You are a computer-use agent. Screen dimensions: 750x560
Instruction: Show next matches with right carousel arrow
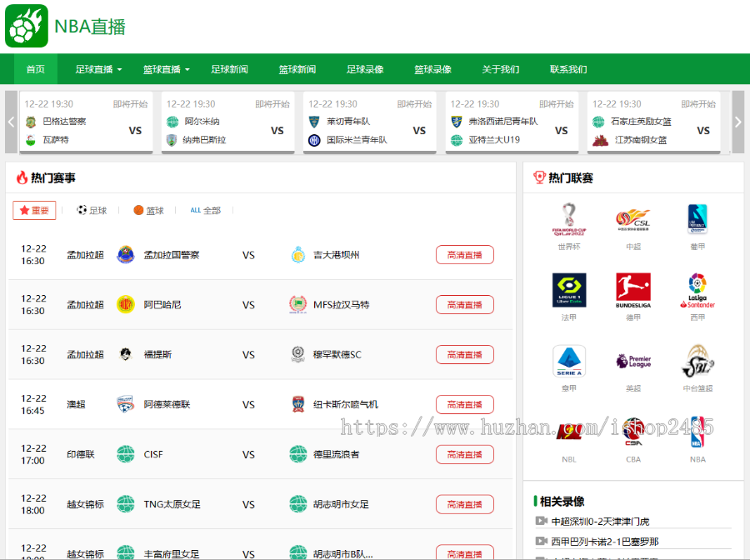tap(738, 122)
